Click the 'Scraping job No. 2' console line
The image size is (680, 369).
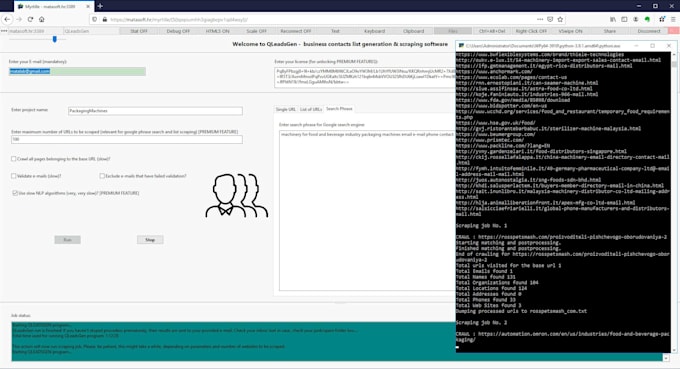[481, 323]
